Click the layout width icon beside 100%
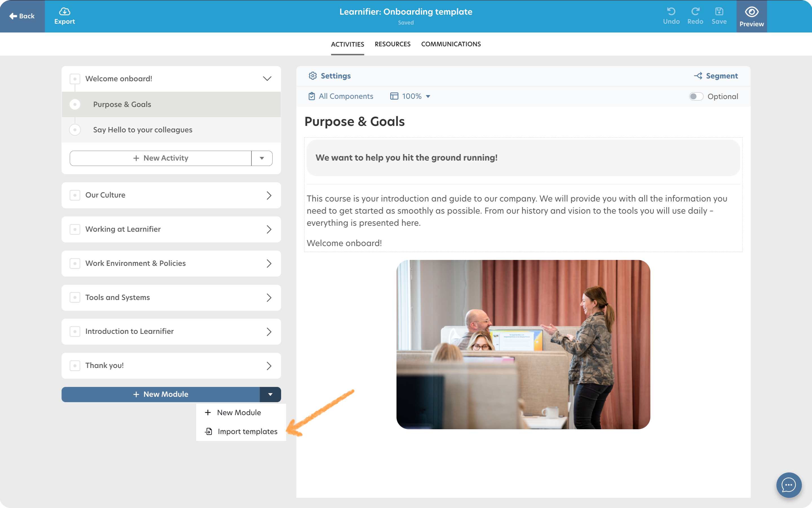The height and width of the screenshot is (508, 812). click(394, 97)
